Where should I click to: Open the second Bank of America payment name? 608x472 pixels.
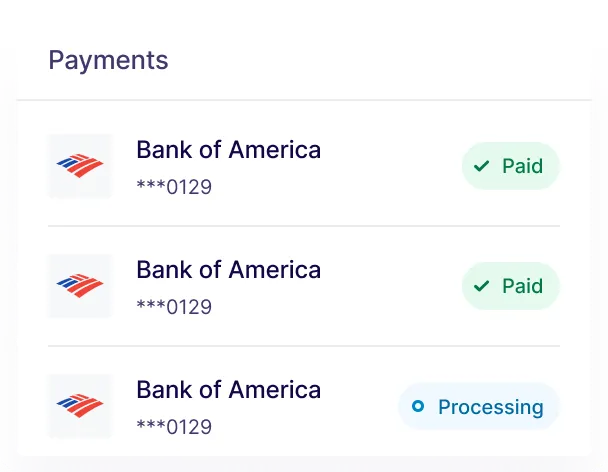coord(228,270)
